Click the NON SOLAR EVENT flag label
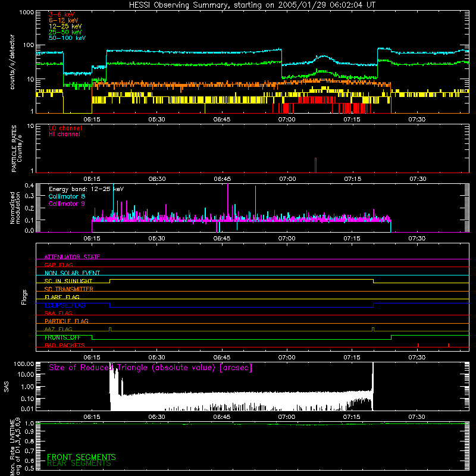 [x=72, y=273]
